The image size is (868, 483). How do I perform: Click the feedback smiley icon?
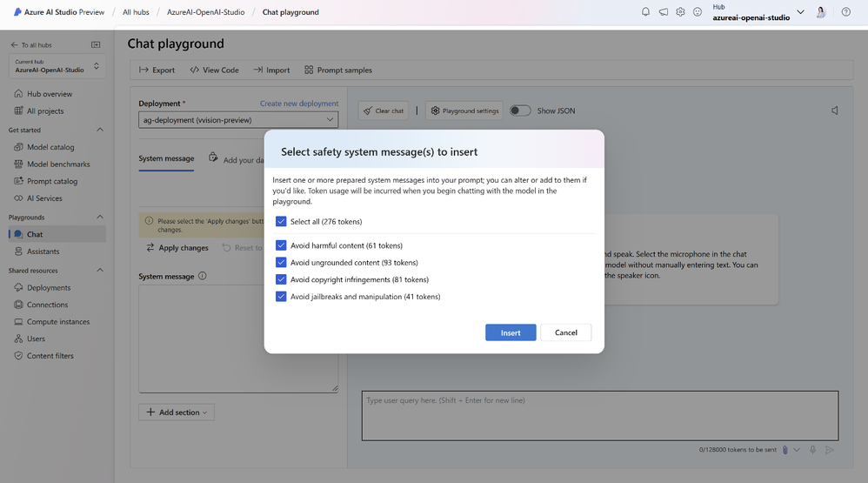tap(697, 12)
